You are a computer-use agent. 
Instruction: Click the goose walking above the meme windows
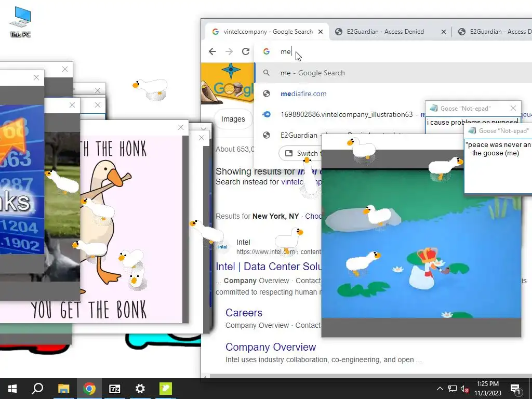click(151, 87)
